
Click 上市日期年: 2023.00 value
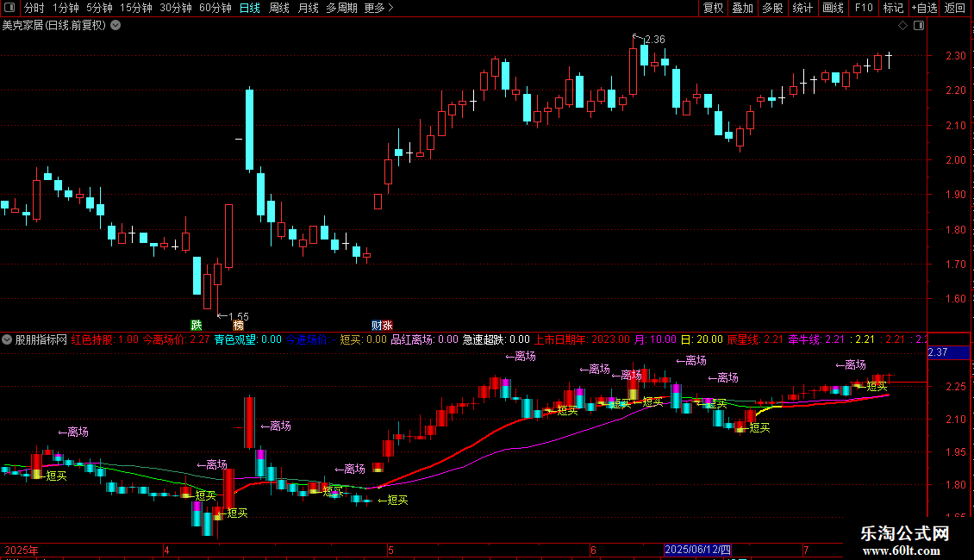point(582,339)
